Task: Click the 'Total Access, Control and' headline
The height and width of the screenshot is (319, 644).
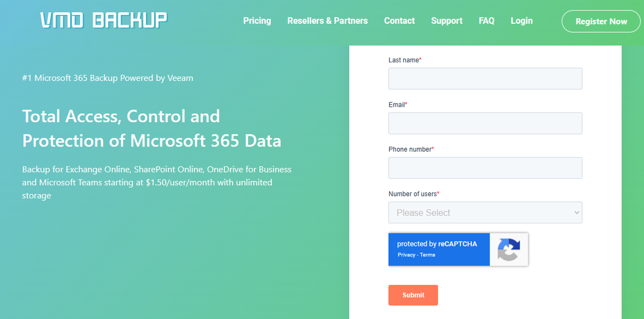Action: [x=121, y=116]
